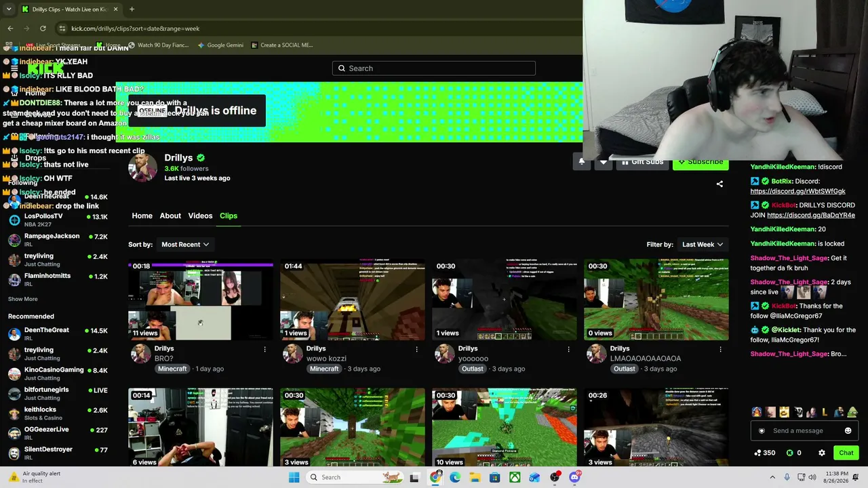Open Discord from the taskbar

click(574, 477)
